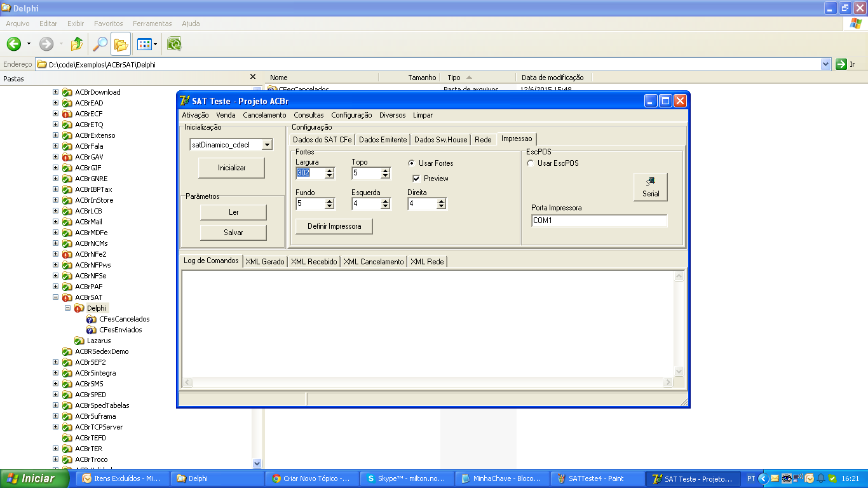Screen dimensions: 868x488
Task: Open the Views button dropdown arrow
Action: click(x=155, y=44)
